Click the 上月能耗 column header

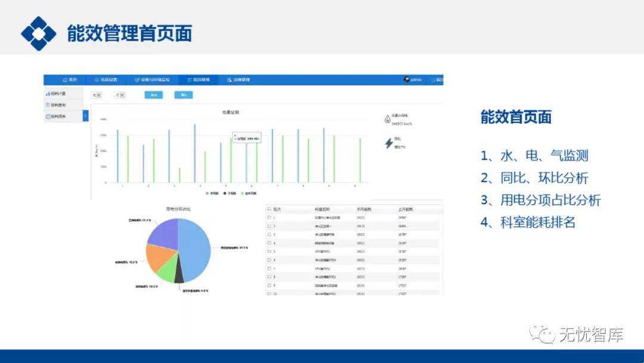click(405, 209)
